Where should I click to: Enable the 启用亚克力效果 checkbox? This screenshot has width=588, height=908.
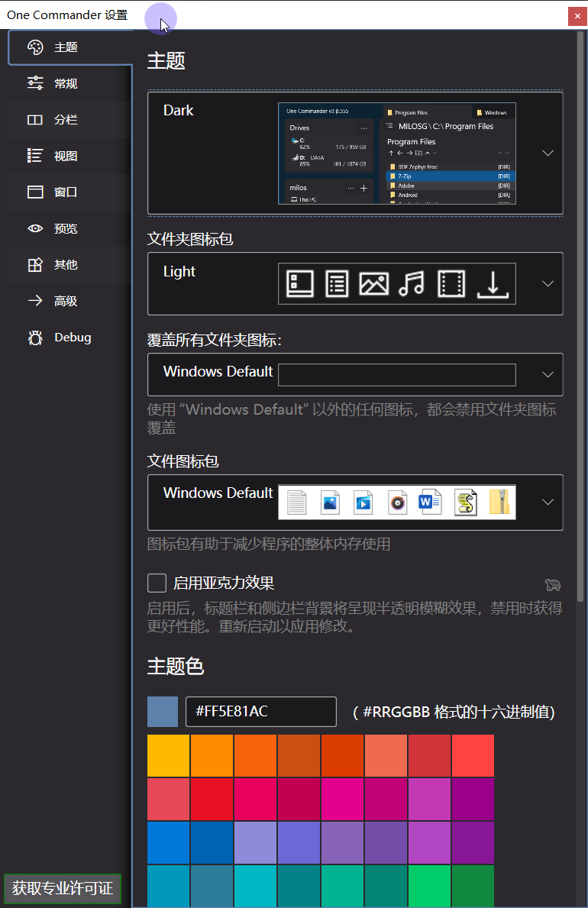[157, 583]
